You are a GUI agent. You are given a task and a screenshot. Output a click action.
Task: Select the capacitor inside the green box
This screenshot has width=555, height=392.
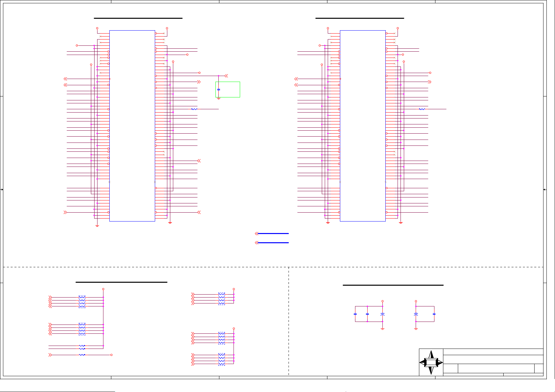219,90
